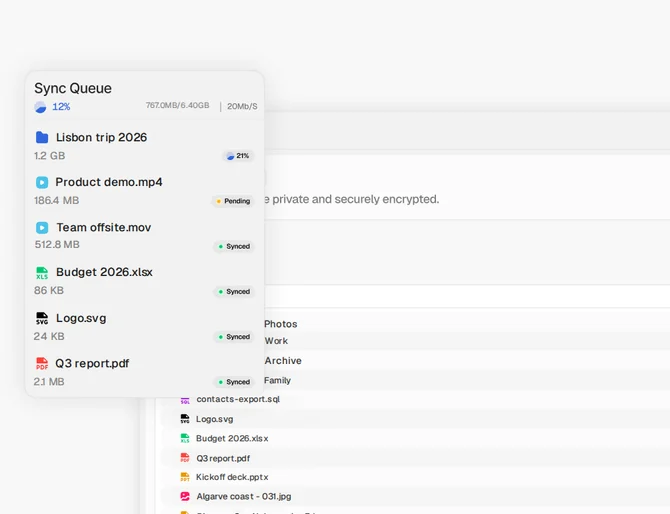Click the 186.4 MB size label
The image size is (670, 514).
[57, 200]
